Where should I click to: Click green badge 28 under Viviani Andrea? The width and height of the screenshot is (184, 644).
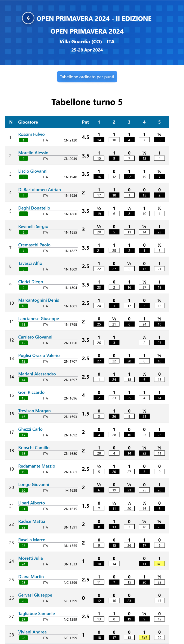click(24, 638)
